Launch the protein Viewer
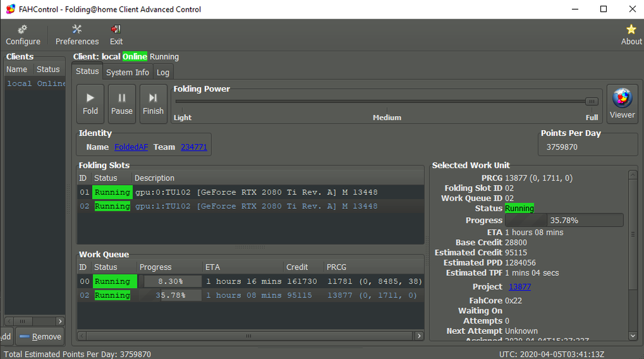Image resolution: width=644 pixels, height=359 pixels. [x=621, y=104]
